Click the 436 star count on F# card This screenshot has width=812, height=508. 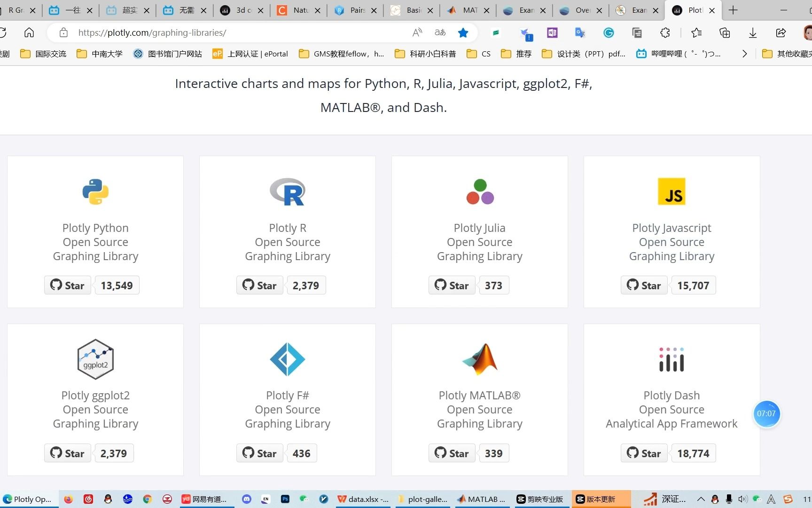pyautogui.click(x=302, y=453)
